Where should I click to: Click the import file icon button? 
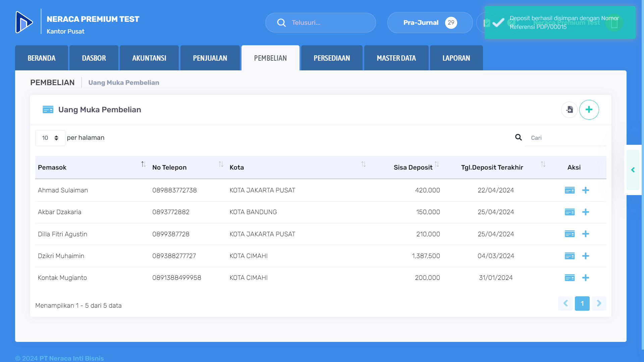[x=569, y=110]
